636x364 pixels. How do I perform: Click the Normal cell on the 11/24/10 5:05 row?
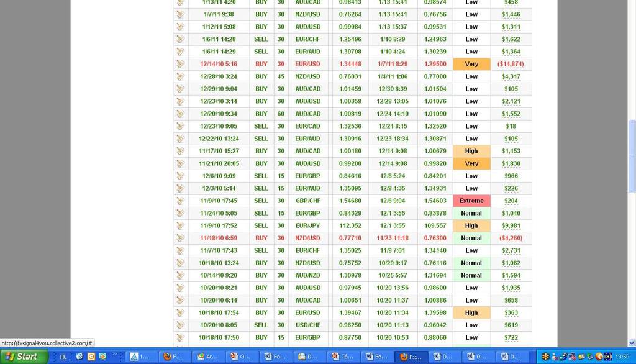(471, 213)
